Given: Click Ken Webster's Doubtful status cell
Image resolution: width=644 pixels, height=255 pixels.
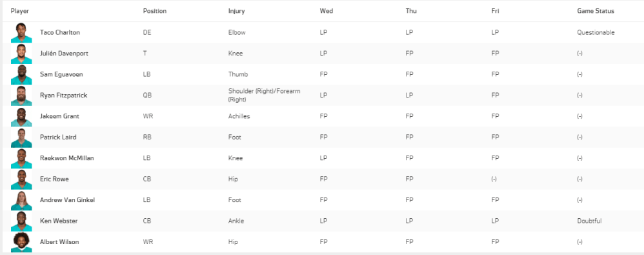Looking at the screenshot, I should pyautogui.click(x=589, y=221).
